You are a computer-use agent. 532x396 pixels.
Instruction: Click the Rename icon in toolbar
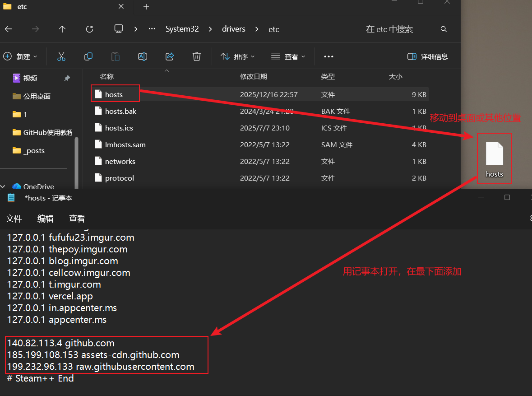pyautogui.click(x=143, y=56)
